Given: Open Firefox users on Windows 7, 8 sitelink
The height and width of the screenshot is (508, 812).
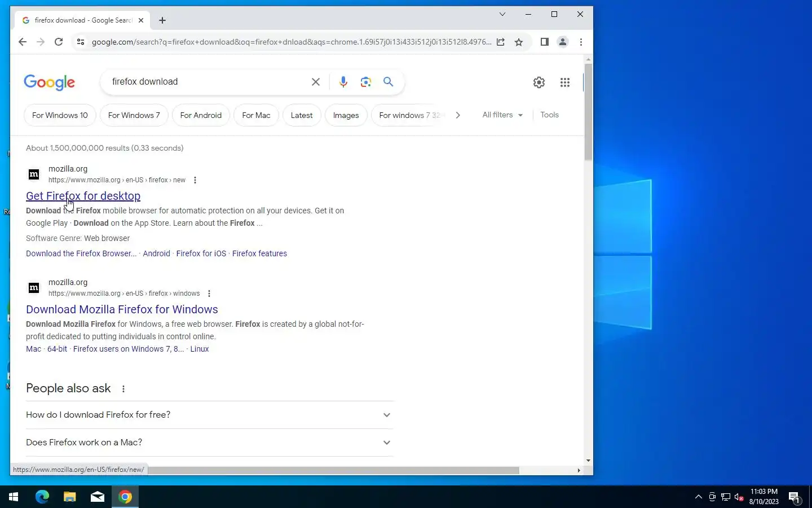Looking at the screenshot, I should click(129, 349).
